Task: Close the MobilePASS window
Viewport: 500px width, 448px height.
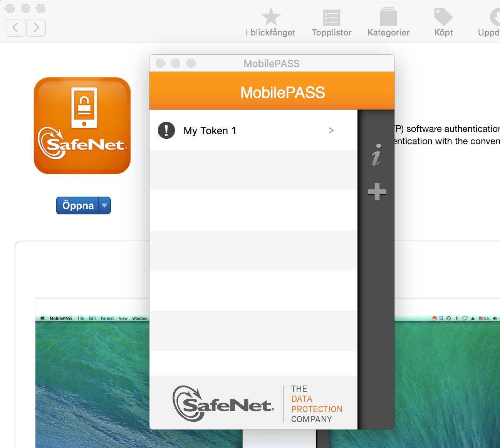Action: tap(160, 63)
